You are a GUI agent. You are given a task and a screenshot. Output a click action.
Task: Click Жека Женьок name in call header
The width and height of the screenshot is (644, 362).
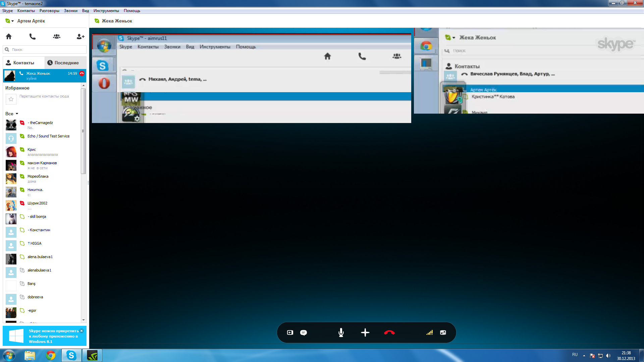coord(117,21)
